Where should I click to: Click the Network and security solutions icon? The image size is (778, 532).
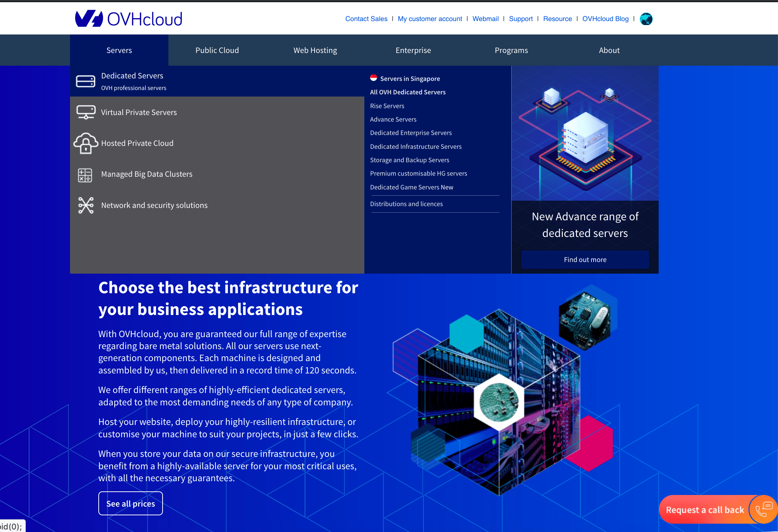[x=86, y=205]
